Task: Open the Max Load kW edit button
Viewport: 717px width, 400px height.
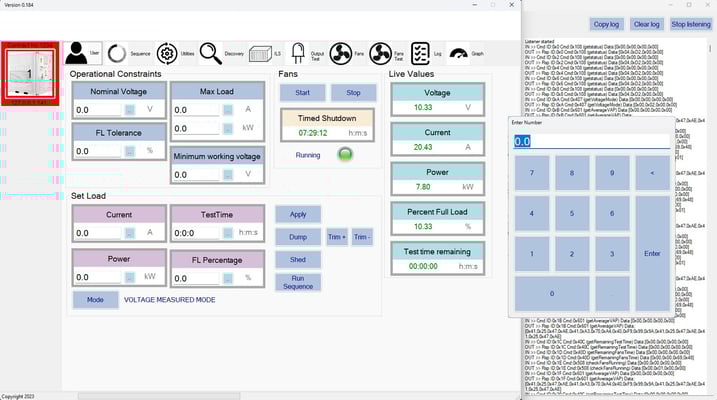Action: click(x=228, y=128)
